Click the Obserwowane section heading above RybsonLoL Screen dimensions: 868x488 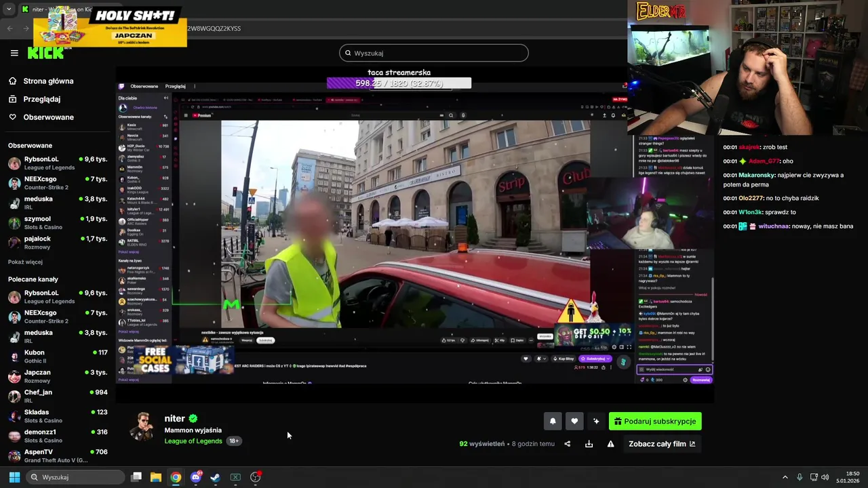tap(30, 146)
